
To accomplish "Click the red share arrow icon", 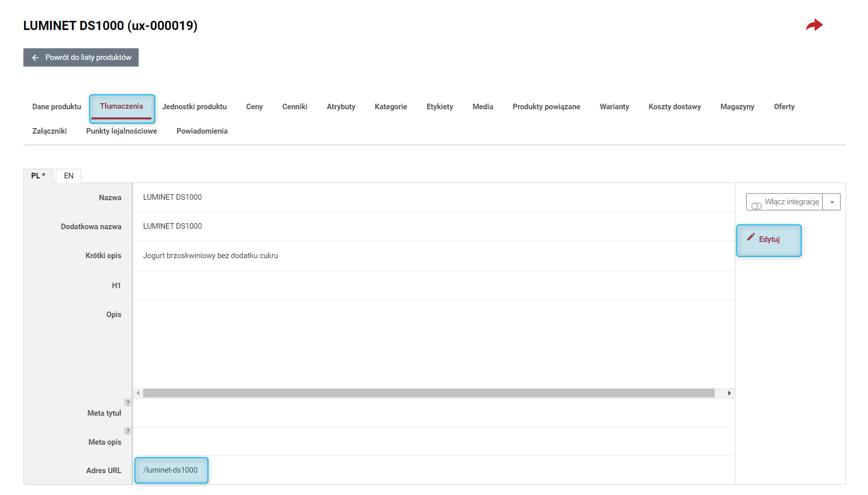I will [x=814, y=25].
